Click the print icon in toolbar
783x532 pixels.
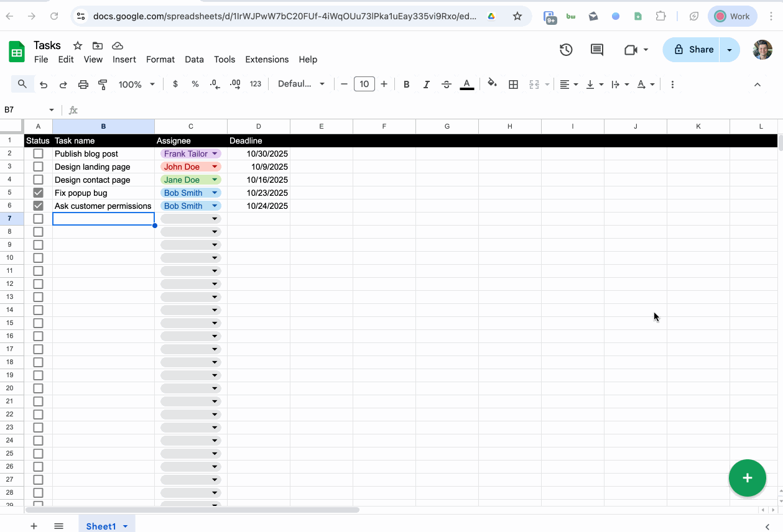point(83,85)
